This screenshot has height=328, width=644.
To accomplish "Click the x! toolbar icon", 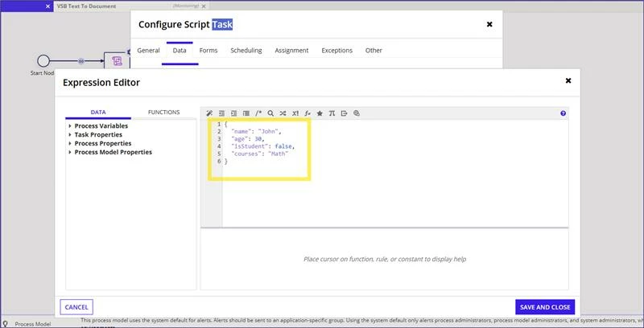I will pos(295,113).
